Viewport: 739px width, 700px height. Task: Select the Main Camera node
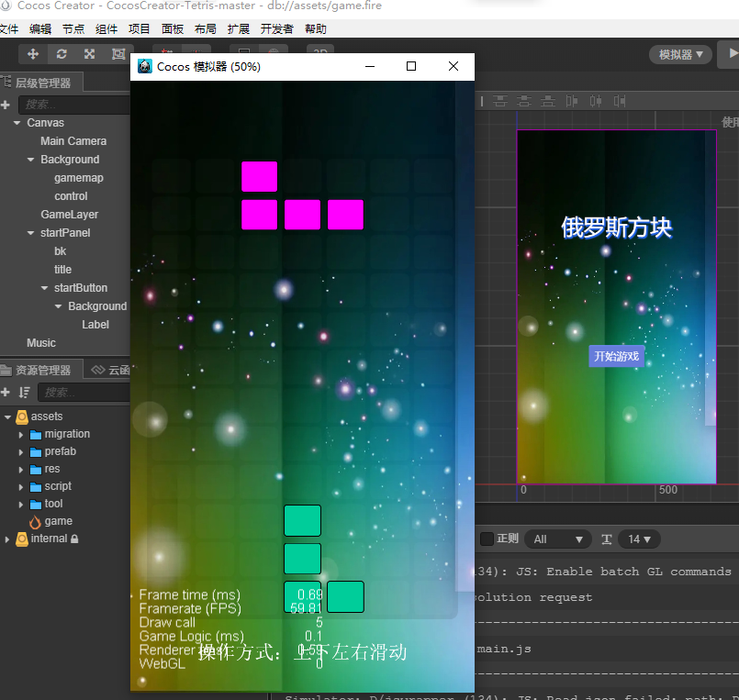(73, 141)
